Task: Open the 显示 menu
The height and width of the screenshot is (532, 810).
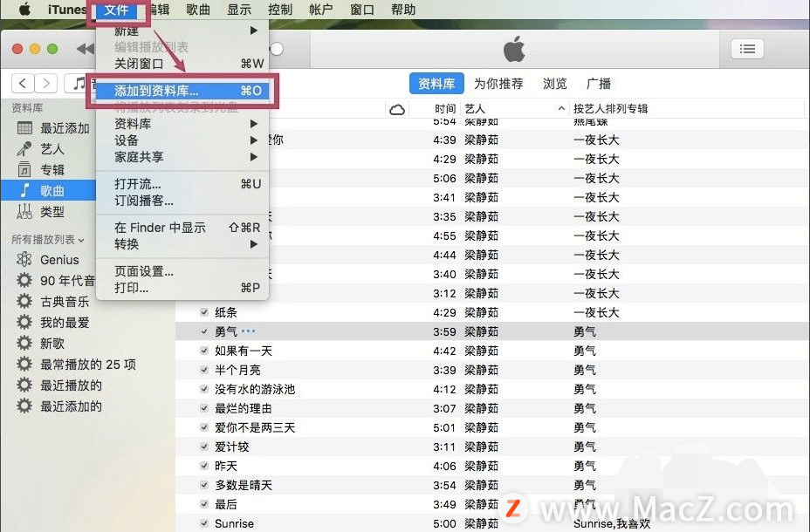Action: [239, 10]
